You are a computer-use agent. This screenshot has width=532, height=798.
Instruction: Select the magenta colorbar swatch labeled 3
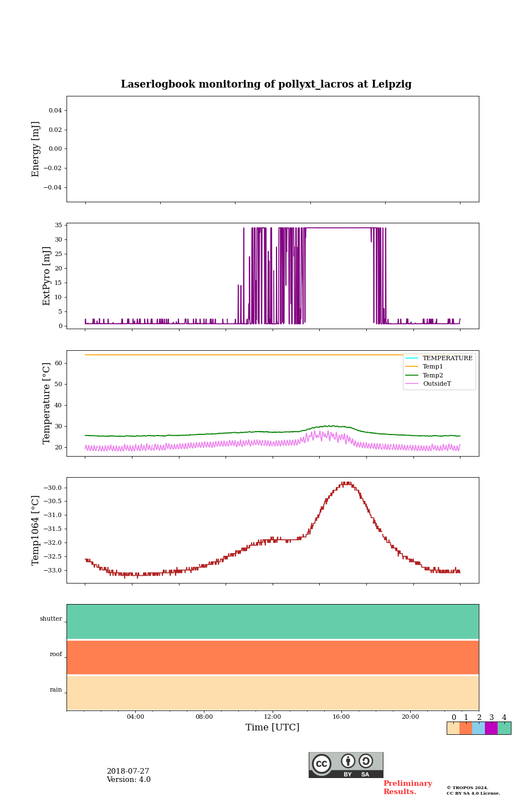click(x=492, y=728)
